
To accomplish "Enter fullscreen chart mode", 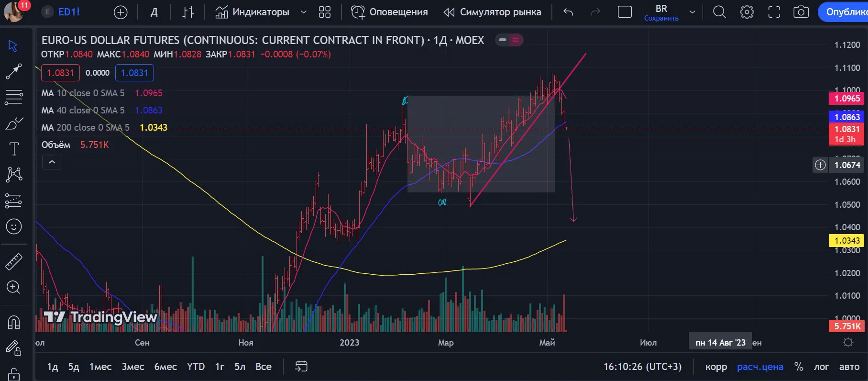I will tap(774, 12).
